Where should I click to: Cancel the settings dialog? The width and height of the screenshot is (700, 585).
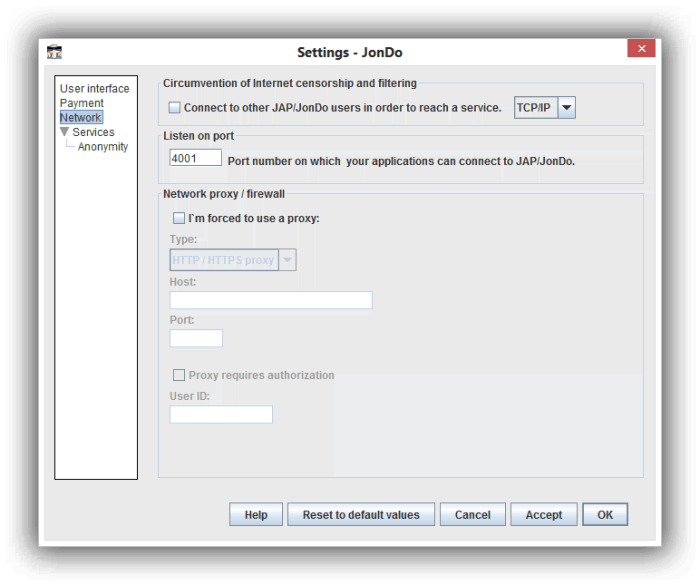coord(472,514)
